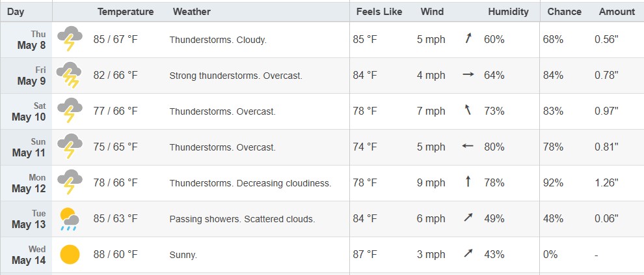644x275 pixels.
Task: Click the thunderstorm icon for Sat May 10
Action: tap(70, 110)
